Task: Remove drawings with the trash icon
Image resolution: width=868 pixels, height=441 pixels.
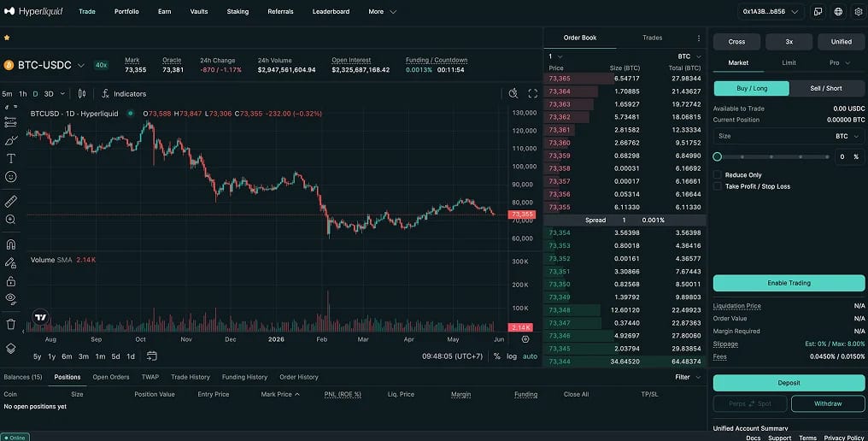Action: click(x=10, y=324)
